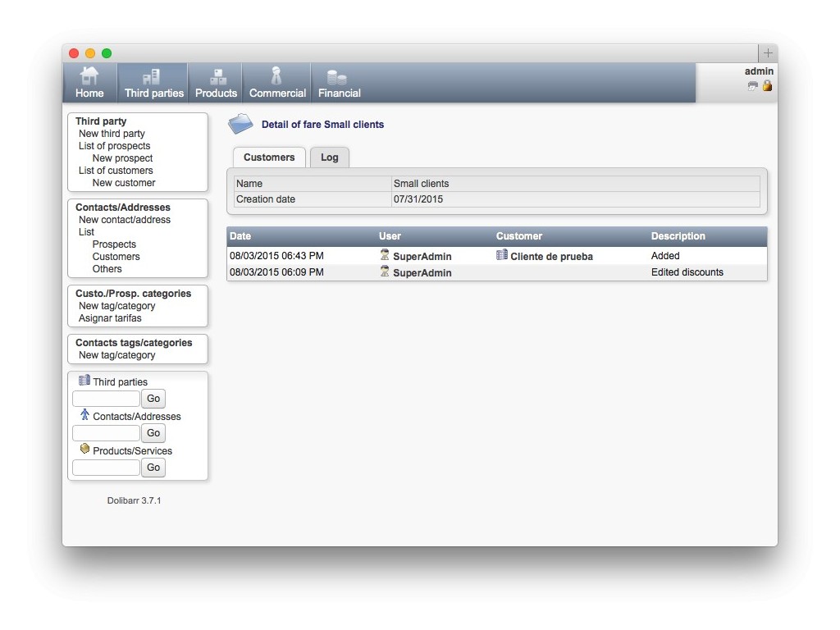Click the printer icon under admin

coord(753,86)
